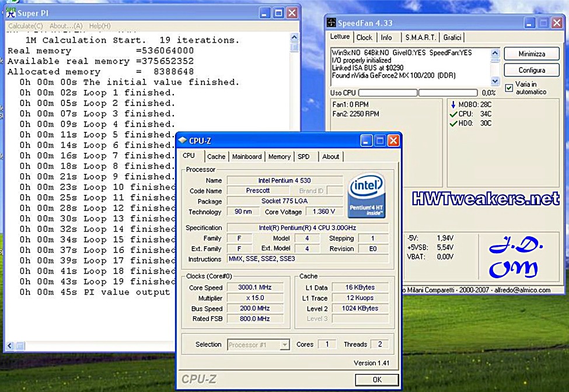569x392 pixels.
Task: Toggle the Varia in automatico checkbox
Action: tap(509, 87)
